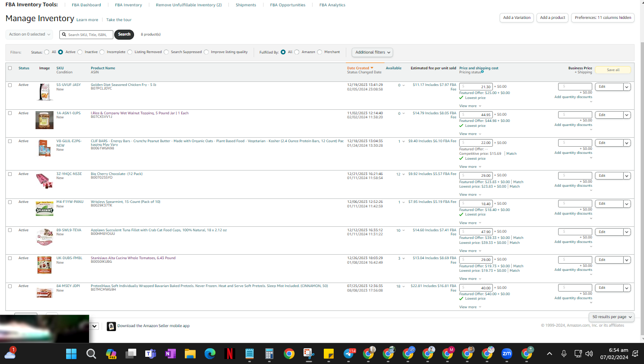This screenshot has width=644, height=364.
Task: Go to the FBA Inventory tab
Action: pyautogui.click(x=129, y=5)
